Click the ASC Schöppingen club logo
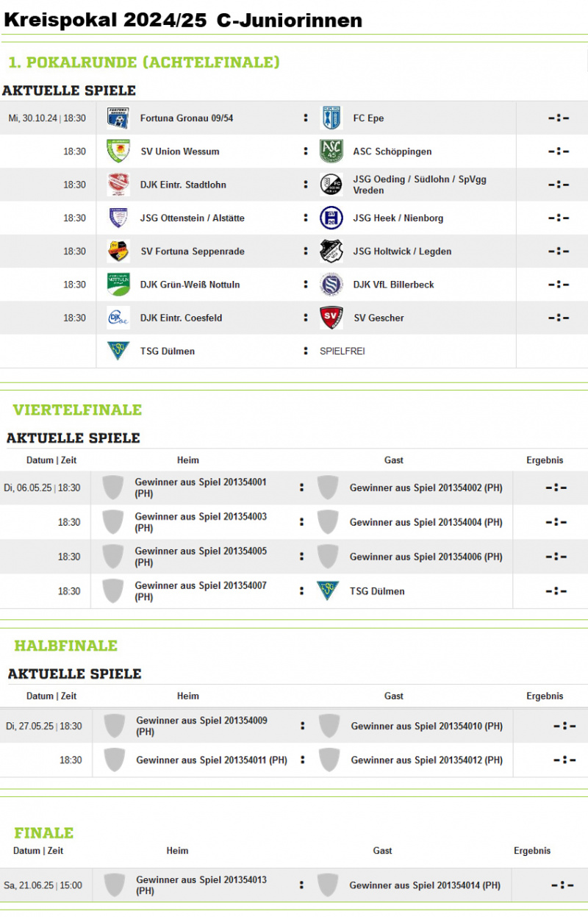Screen dimensions: 588x917 coord(331,151)
